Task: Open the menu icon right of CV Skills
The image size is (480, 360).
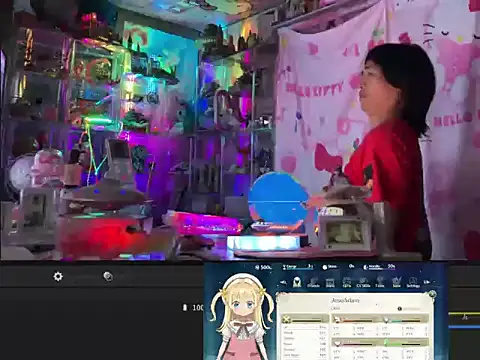Action: coord(380,282)
